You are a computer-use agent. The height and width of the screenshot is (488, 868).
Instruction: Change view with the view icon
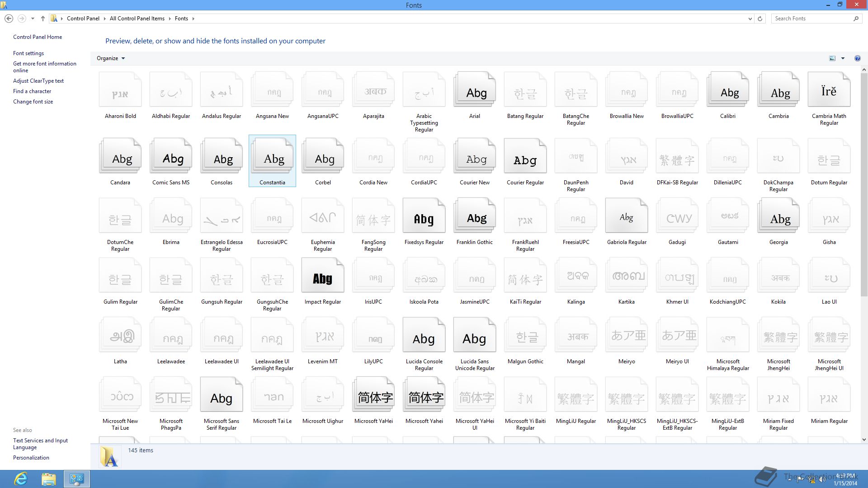tap(832, 58)
